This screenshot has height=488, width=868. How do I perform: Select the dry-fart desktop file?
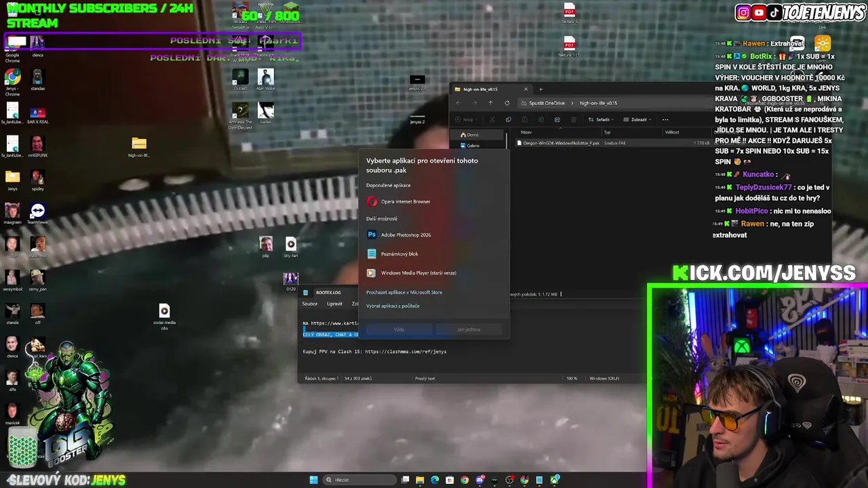pyautogui.click(x=291, y=247)
